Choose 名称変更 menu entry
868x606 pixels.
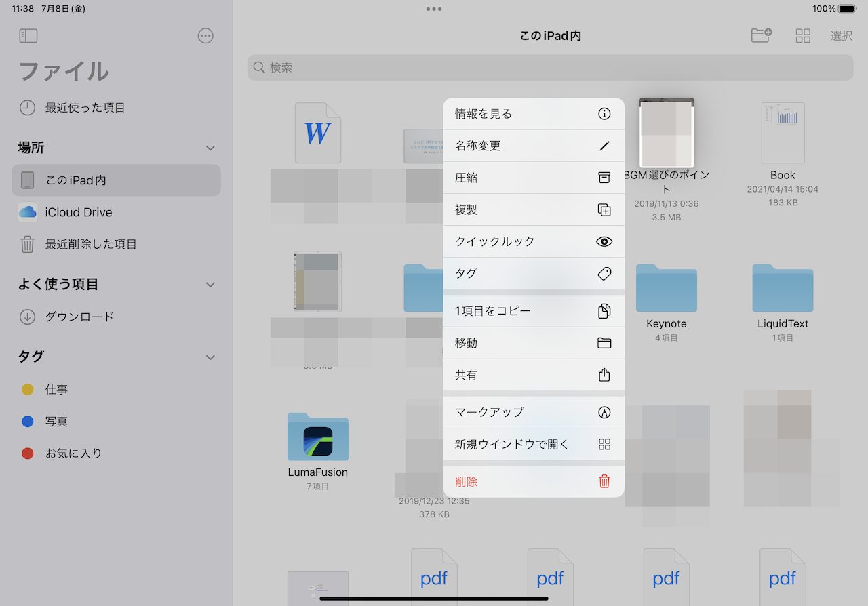[x=534, y=146]
